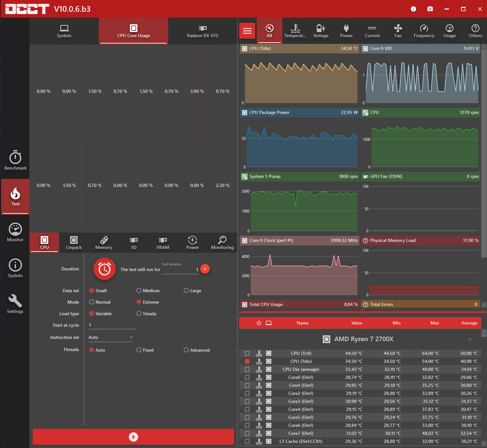Sort the sensor table by Average column
This screenshot has width=487, height=448.
[x=469, y=323]
